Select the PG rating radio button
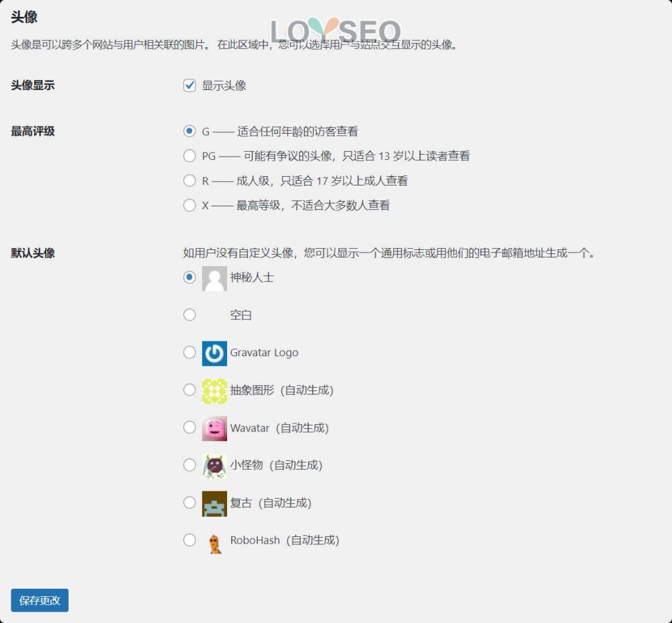 click(x=189, y=156)
